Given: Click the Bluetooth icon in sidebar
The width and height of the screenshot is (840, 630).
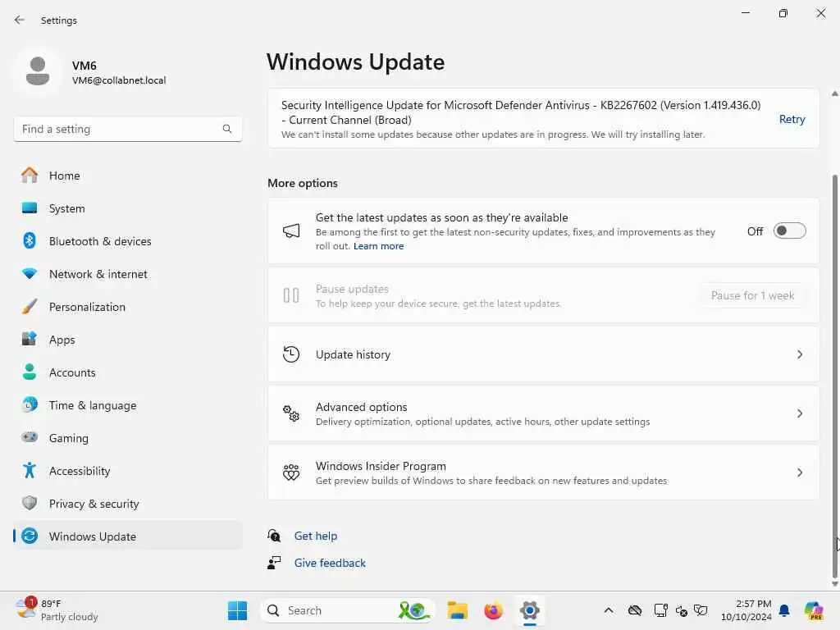Looking at the screenshot, I should 30,240.
